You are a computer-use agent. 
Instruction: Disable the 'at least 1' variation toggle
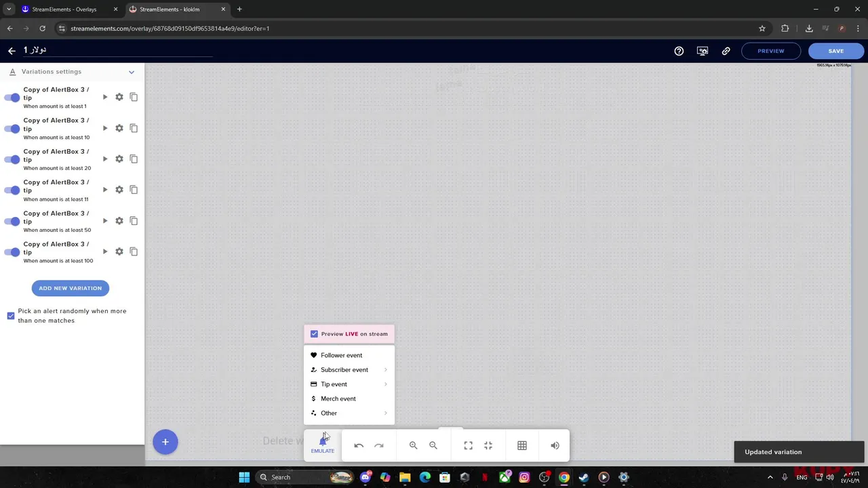(12, 98)
